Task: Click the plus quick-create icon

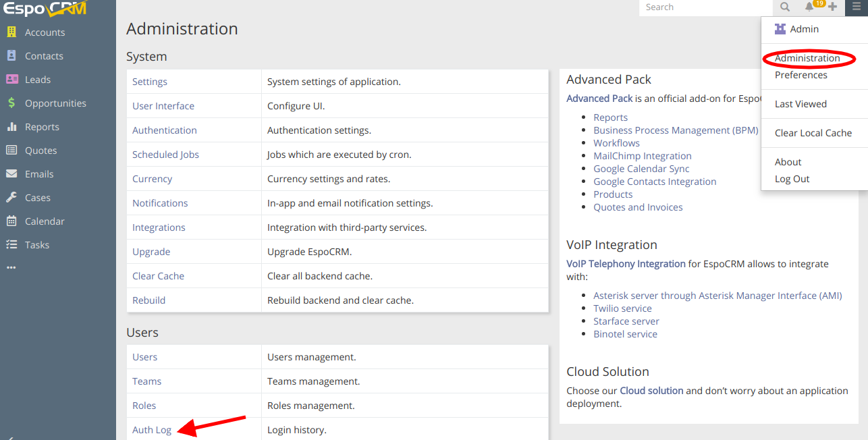Action: [833, 7]
